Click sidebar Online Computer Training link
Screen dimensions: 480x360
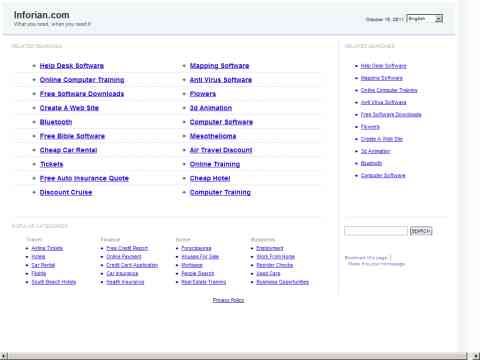click(389, 90)
